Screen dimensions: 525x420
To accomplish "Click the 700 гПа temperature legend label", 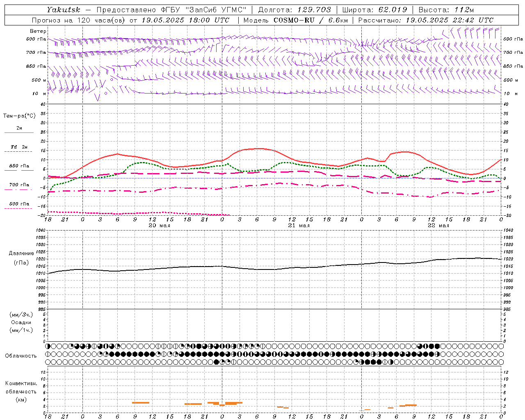I will [19, 185].
